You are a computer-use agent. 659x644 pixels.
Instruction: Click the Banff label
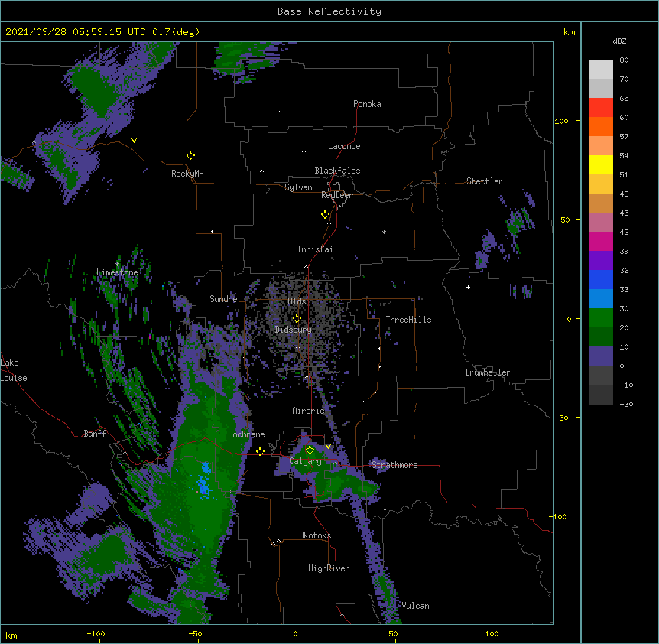pyautogui.click(x=95, y=434)
